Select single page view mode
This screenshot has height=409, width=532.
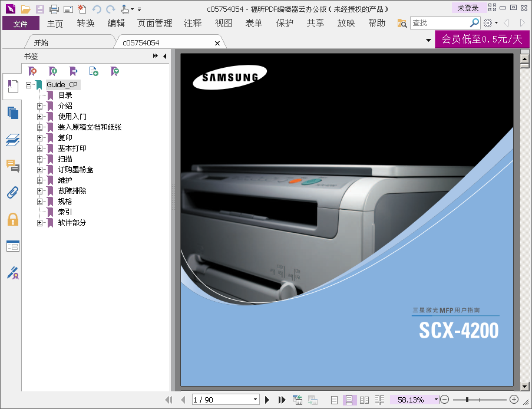(334, 400)
